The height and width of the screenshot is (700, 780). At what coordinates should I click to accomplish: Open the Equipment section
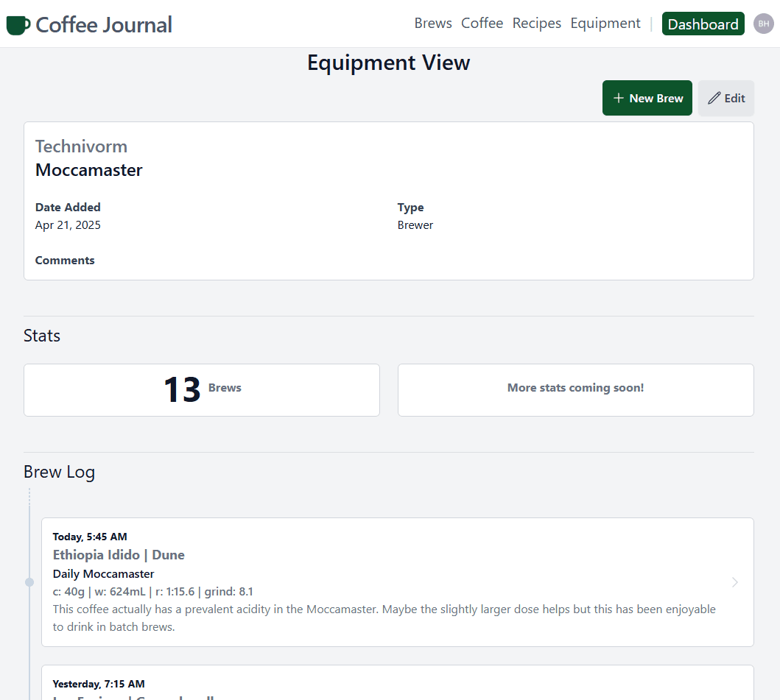pos(605,24)
